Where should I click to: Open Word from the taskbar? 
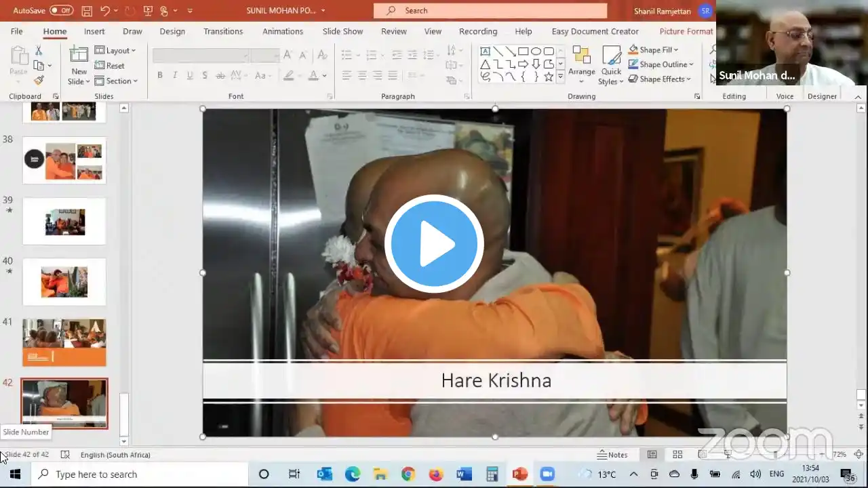click(464, 474)
